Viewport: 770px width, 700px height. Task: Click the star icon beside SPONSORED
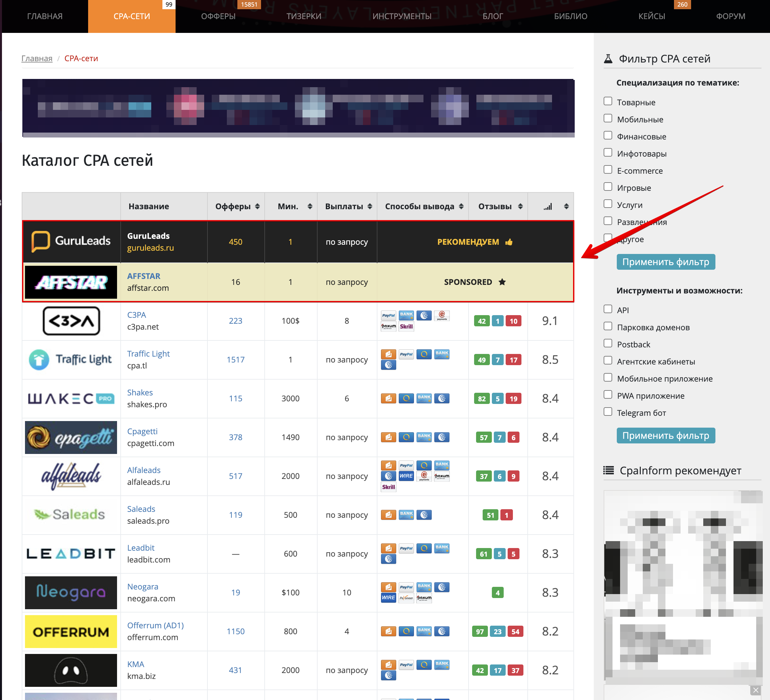(x=502, y=282)
